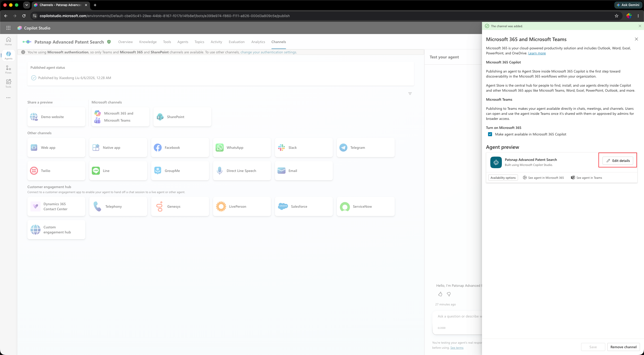Screen dimensions: 644x355
Task: Close the Microsoft 365 and Teams panel
Action: (x=636, y=39)
